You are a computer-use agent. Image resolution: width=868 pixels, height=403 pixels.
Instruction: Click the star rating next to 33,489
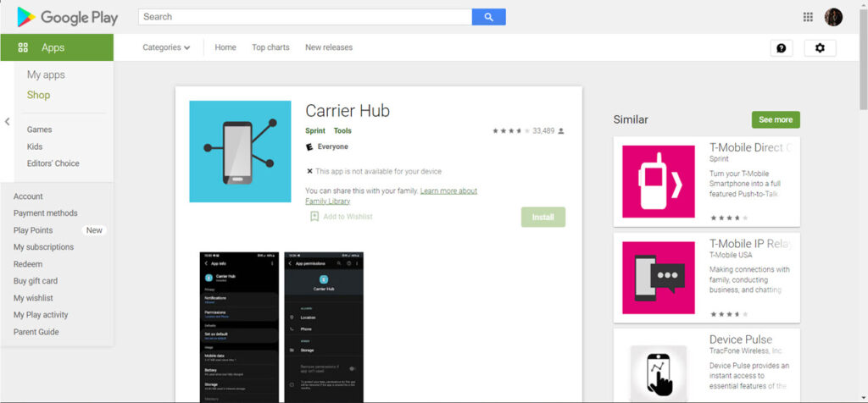[511, 131]
